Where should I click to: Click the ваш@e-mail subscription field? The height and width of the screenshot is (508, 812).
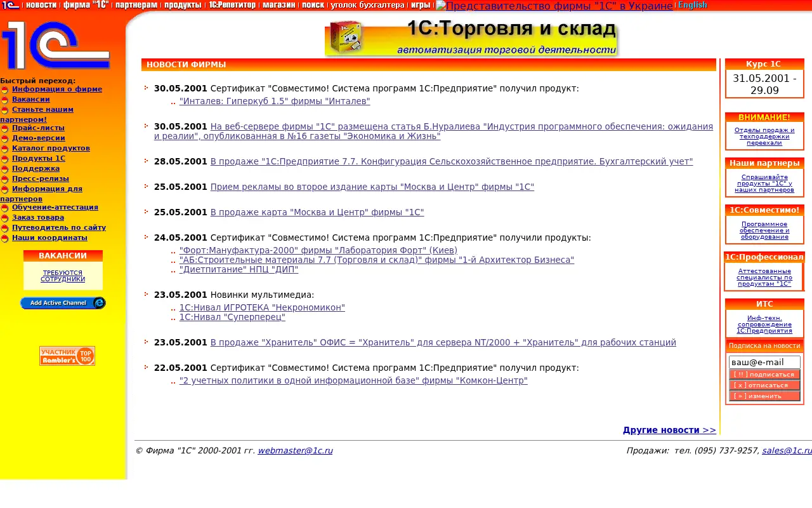pyautogui.click(x=764, y=362)
